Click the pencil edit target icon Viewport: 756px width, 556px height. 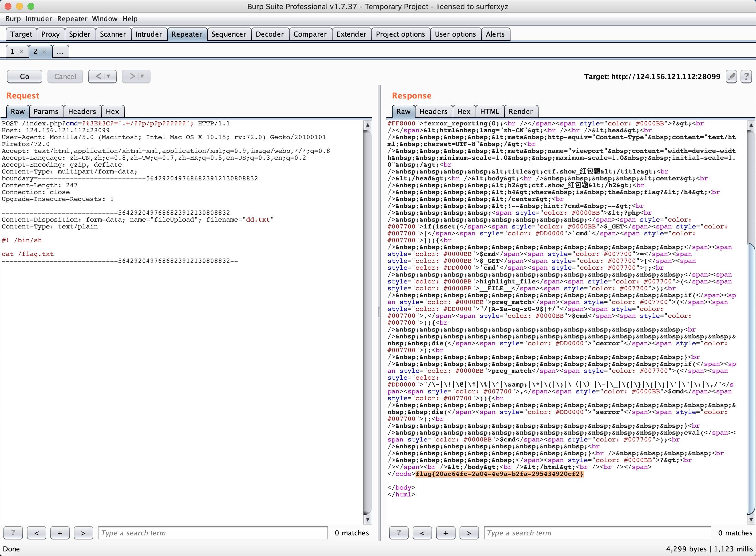[x=731, y=76]
